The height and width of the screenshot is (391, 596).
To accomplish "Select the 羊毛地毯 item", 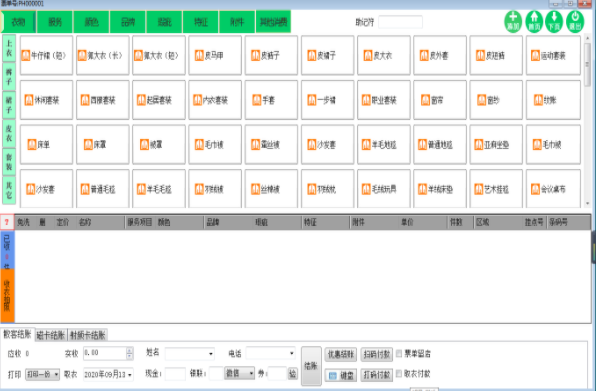I will [384, 144].
